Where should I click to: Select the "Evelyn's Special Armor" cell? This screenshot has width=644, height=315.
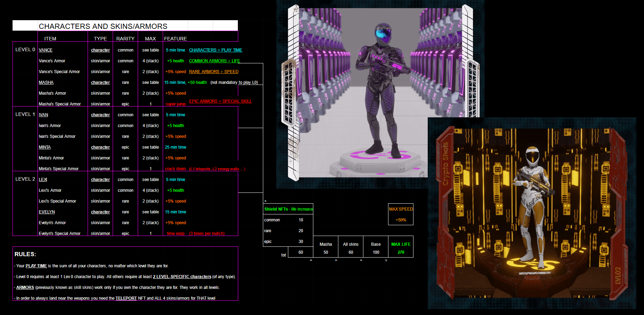click(60, 234)
